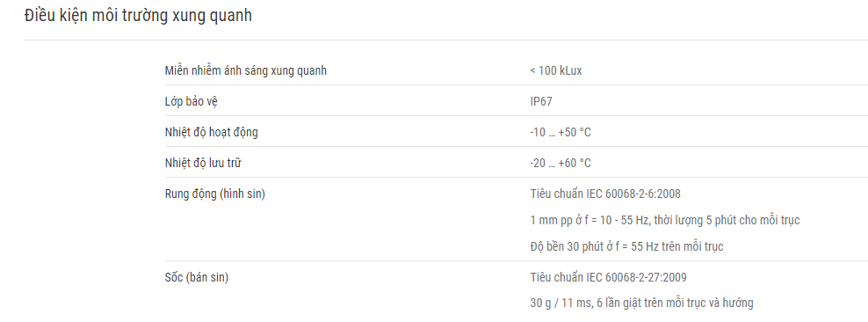Select the 'Miễn nhiễm ánh sáng xung quanh' label

point(246,71)
